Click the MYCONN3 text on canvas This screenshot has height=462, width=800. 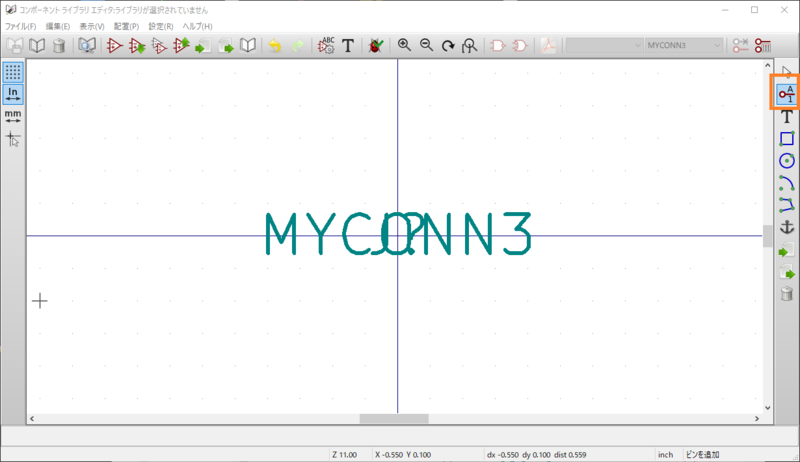click(398, 234)
